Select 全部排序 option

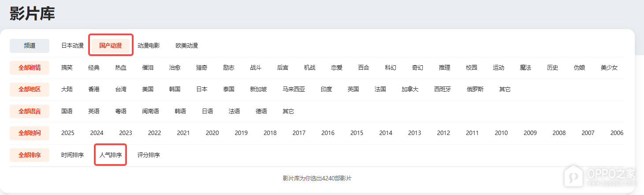pos(30,155)
